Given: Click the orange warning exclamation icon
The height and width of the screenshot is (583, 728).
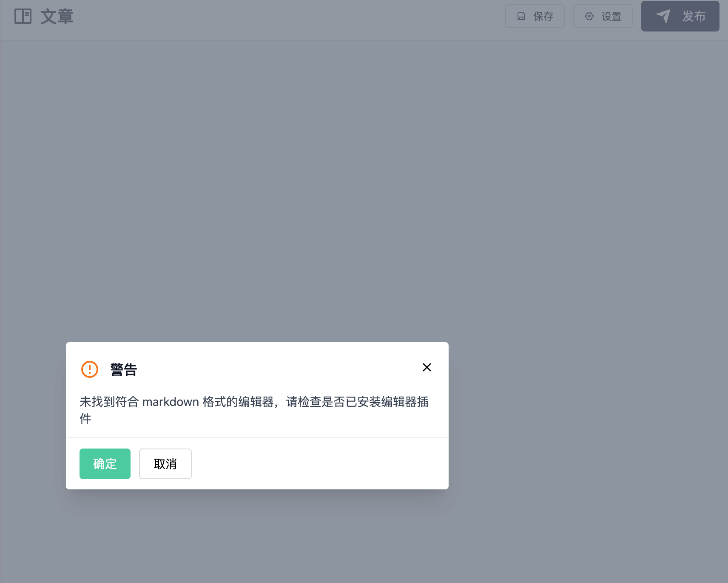Looking at the screenshot, I should (90, 369).
